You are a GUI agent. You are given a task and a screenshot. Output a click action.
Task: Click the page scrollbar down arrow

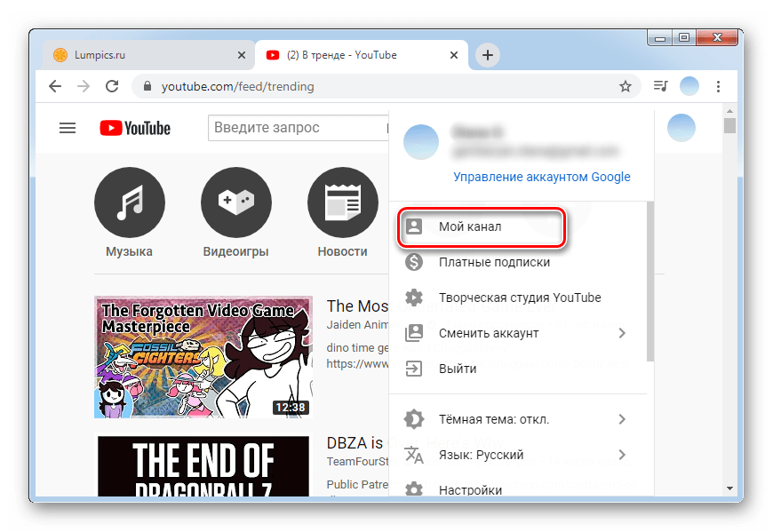(x=730, y=488)
